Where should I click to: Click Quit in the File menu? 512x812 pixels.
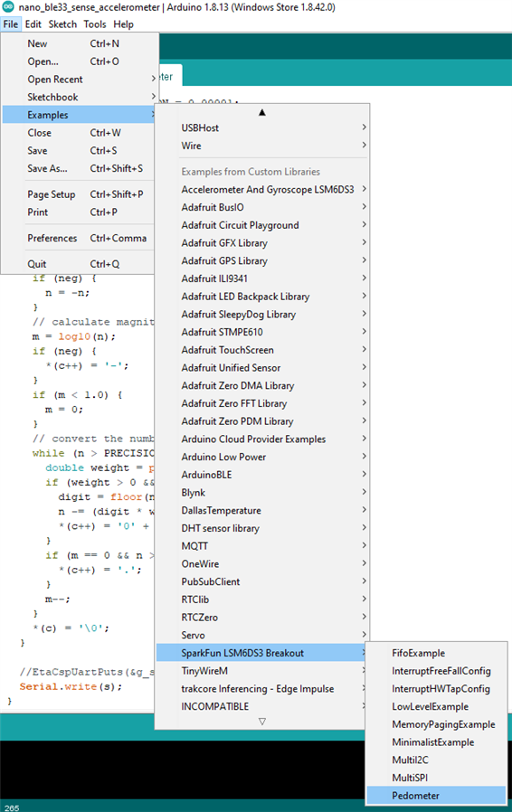(x=78, y=264)
